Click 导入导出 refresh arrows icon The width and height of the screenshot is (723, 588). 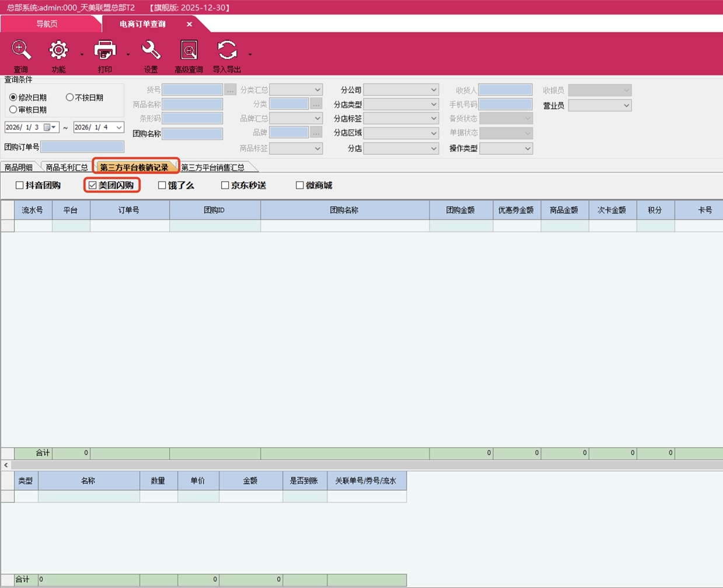[x=227, y=51]
